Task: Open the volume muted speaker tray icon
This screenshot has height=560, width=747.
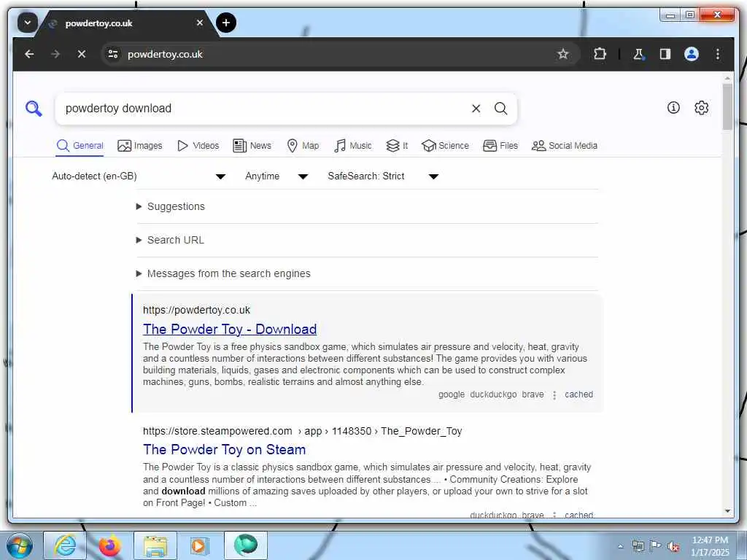Action: [x=673, y=547]
